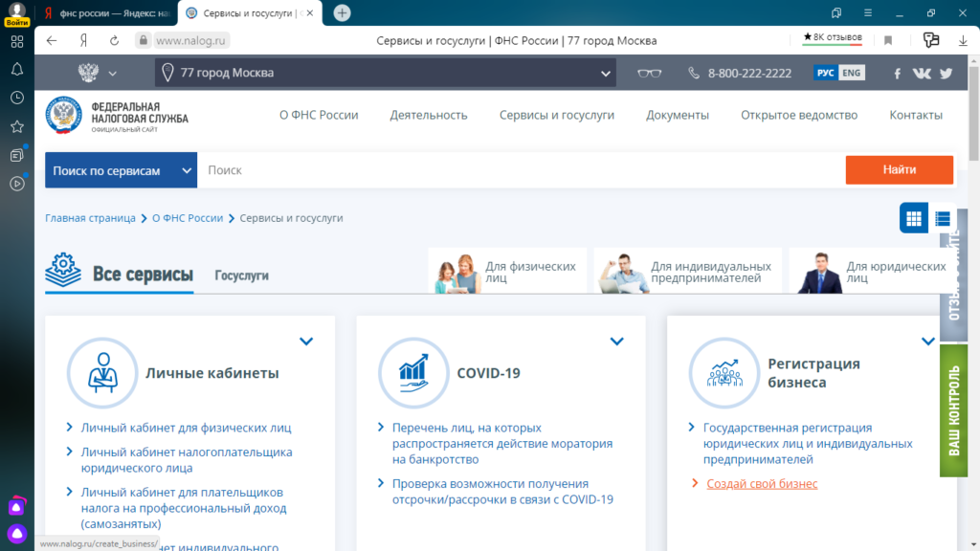This screenshot has height=551, width=980.
Task: Click the Регистрация бизнеса group icon
Action: (x=724, y=373)
